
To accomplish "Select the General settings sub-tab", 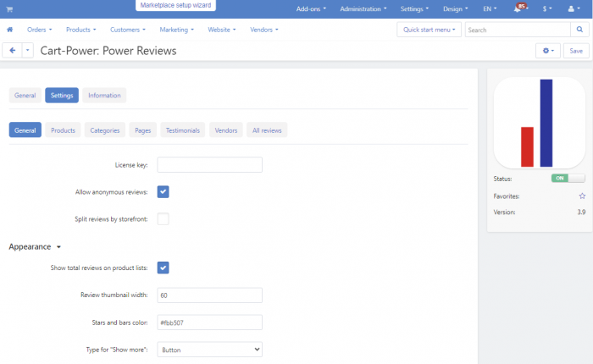I will tap(25, 130).
